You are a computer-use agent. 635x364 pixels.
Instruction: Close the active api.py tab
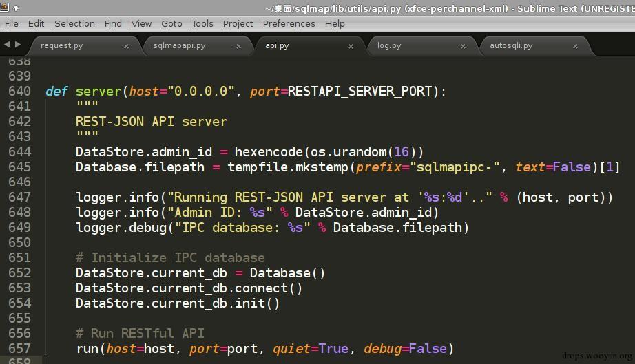click(351, 46)
